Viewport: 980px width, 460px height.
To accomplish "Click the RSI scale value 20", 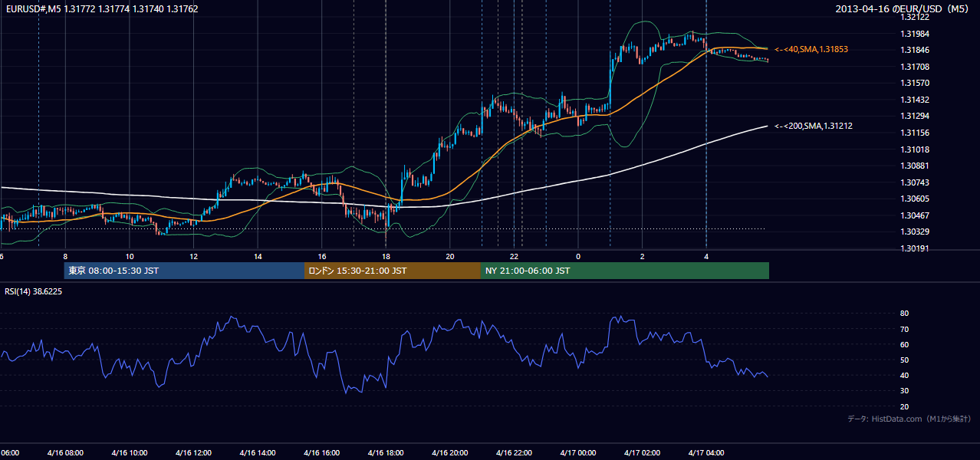I will (905, 406).
